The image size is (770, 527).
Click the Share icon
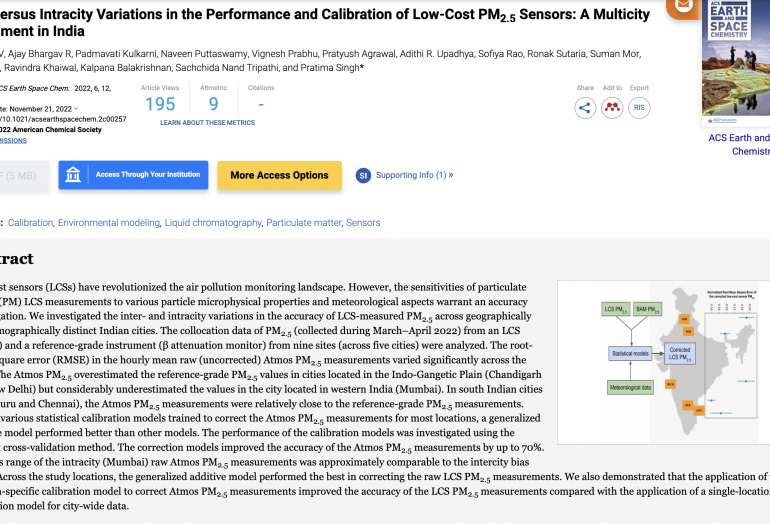coord(585,107)
